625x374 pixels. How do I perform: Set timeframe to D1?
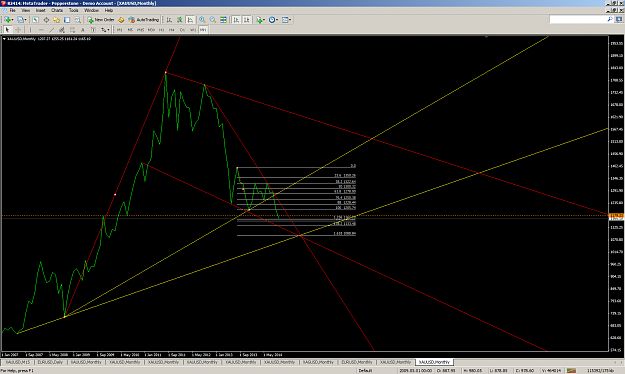tap(182, 30)
